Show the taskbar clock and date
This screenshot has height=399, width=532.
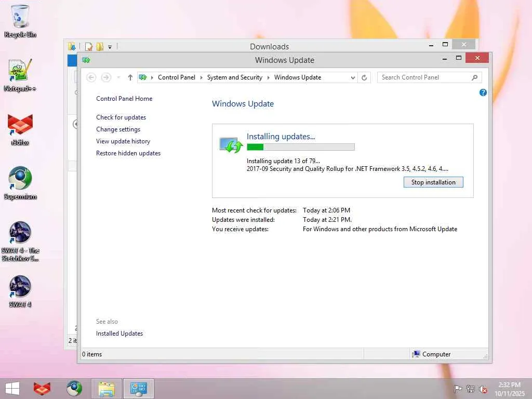pos(510,389)
